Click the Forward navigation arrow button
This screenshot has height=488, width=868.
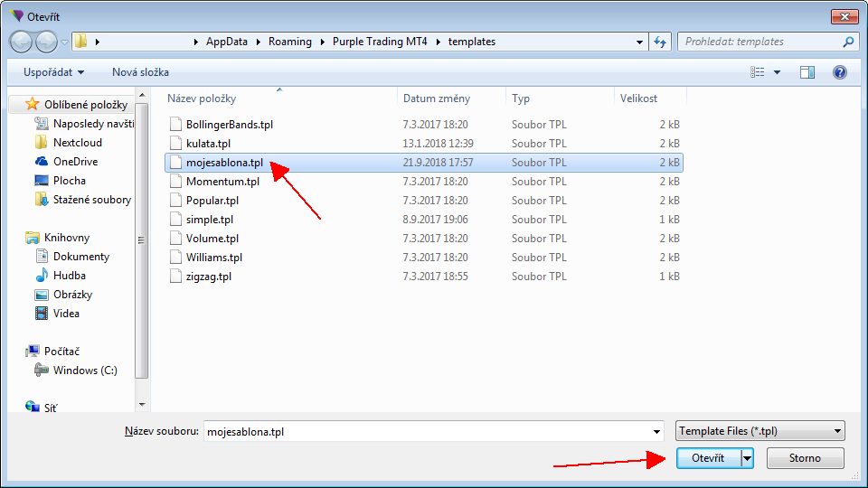coord(46,42)
